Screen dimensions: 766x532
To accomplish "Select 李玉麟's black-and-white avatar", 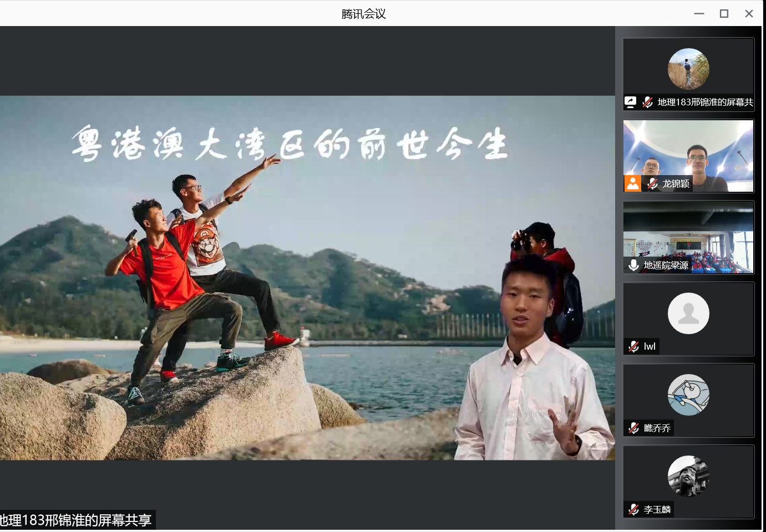I will click(x=688, y=477).
